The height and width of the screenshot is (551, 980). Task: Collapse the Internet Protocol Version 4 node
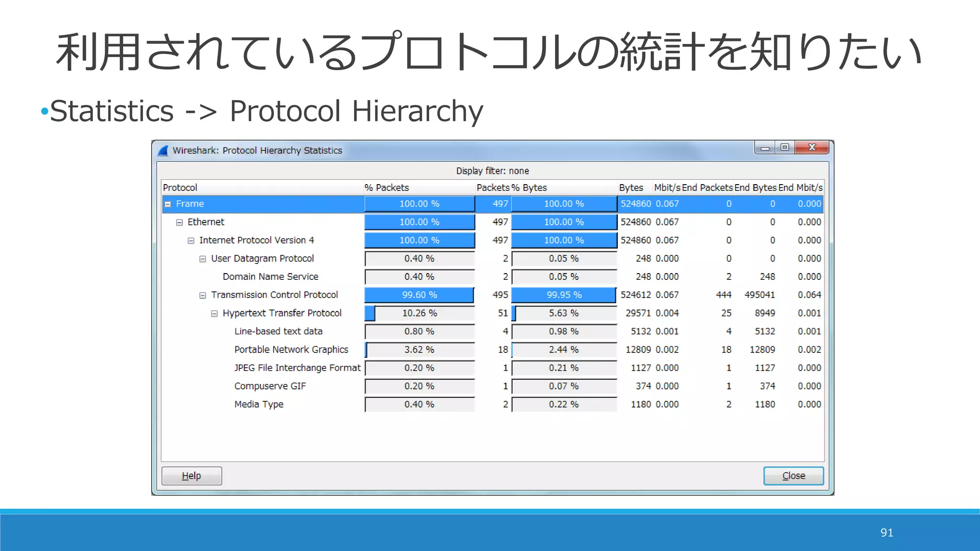click(191, 241)
